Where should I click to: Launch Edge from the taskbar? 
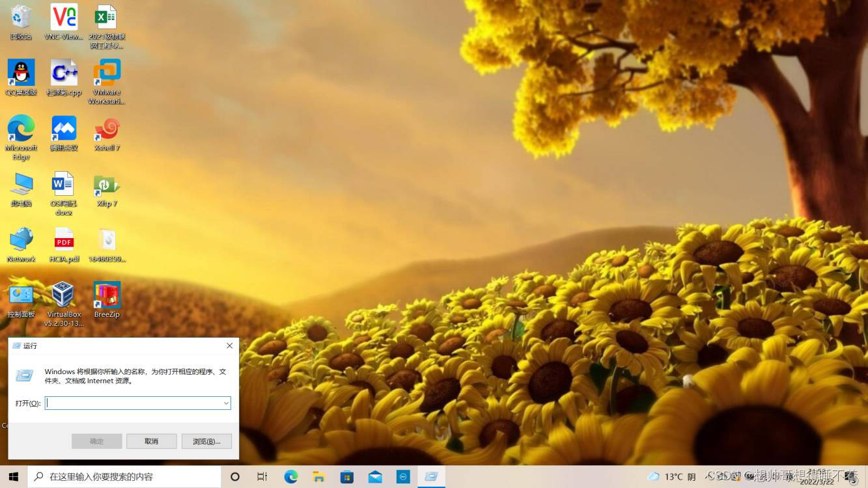[x=291, y=477]
